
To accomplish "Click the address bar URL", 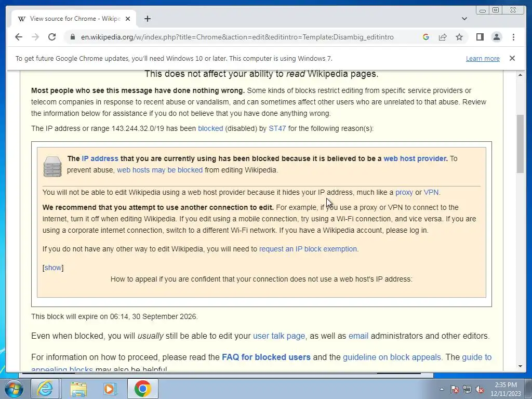I will tap(237, 37).
